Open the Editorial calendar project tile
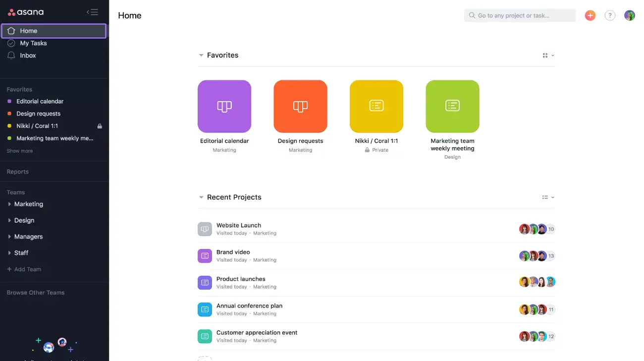 (224, 106)
